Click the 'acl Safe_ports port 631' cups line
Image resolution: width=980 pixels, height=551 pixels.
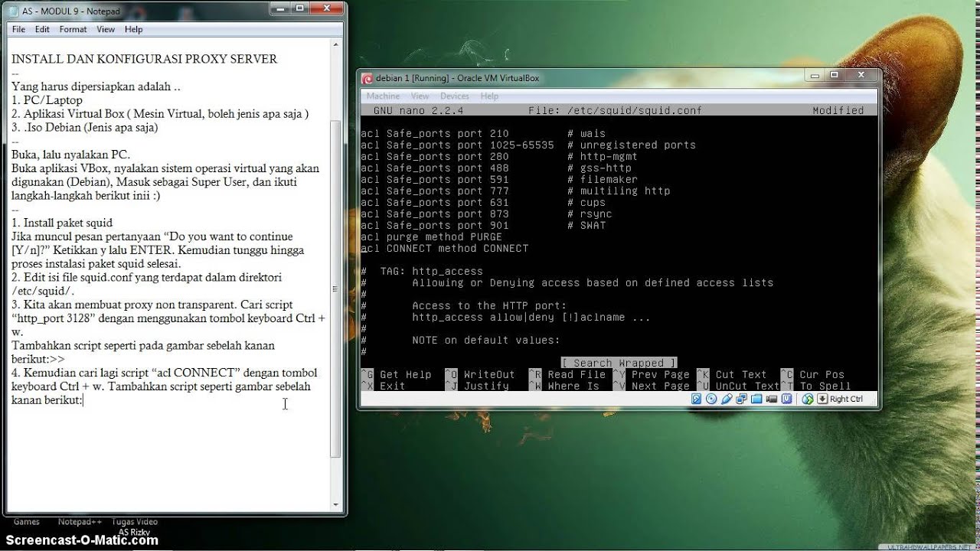tap(483, 203)
